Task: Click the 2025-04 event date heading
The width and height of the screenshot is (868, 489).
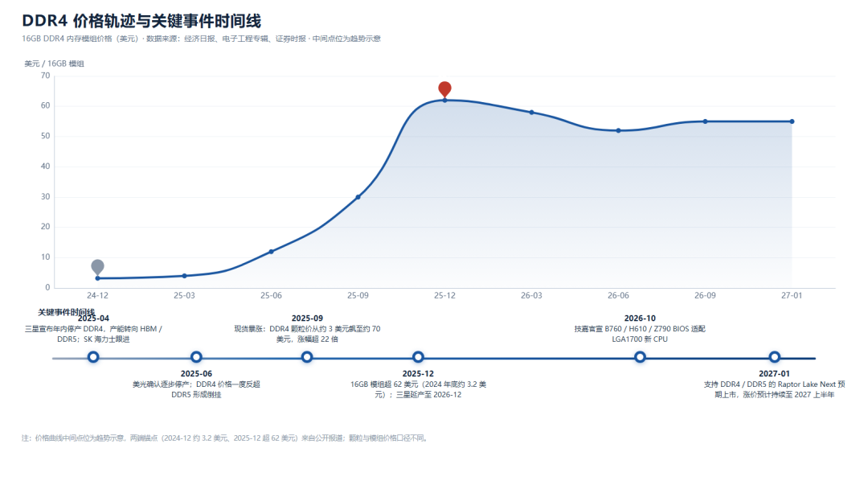Action: point(93,318)
